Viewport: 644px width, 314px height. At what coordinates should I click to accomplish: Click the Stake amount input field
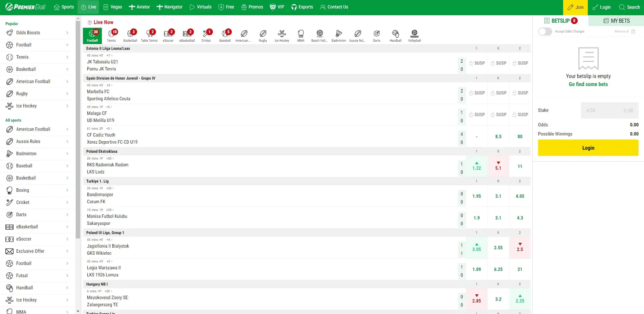pyautogui.click(x=609, y=110)
